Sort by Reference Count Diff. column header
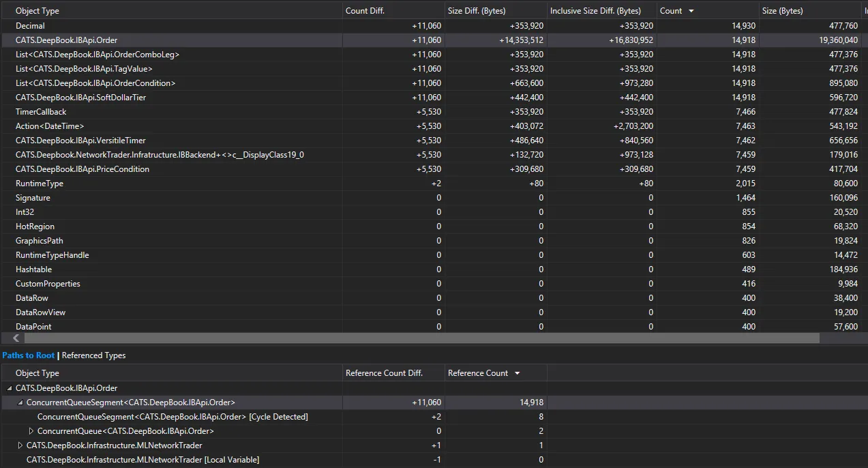The image size is (868, 468). [393, 373]
